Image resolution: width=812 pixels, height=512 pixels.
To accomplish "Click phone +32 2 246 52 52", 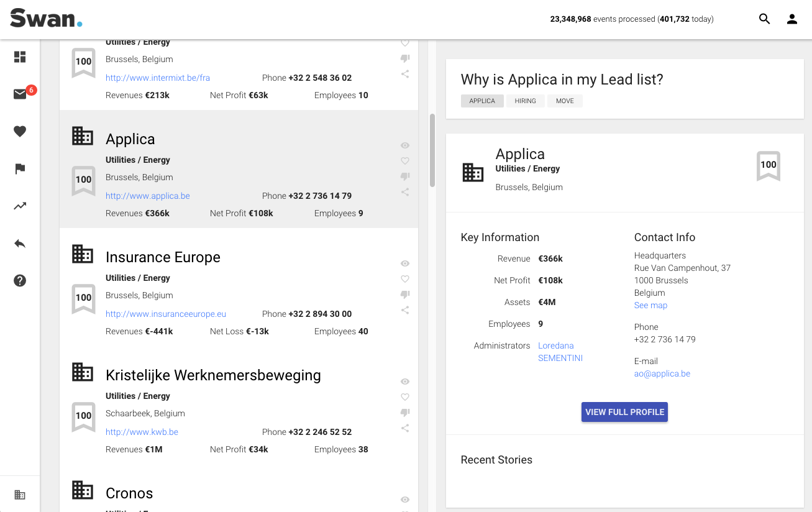I will pyautogui.click(x=320, y=432).
